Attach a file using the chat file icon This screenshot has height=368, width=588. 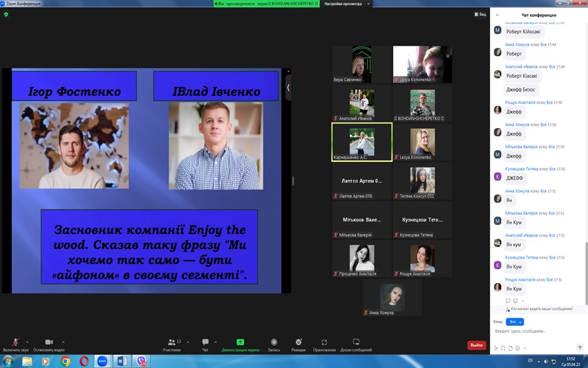[511, 348]
